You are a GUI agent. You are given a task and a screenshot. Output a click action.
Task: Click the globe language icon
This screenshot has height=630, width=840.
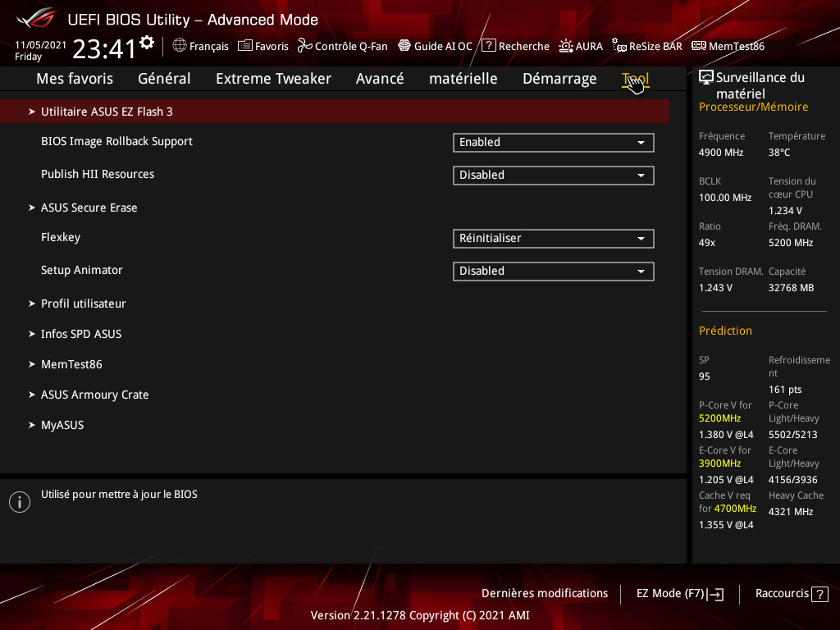tap(180, 46)
